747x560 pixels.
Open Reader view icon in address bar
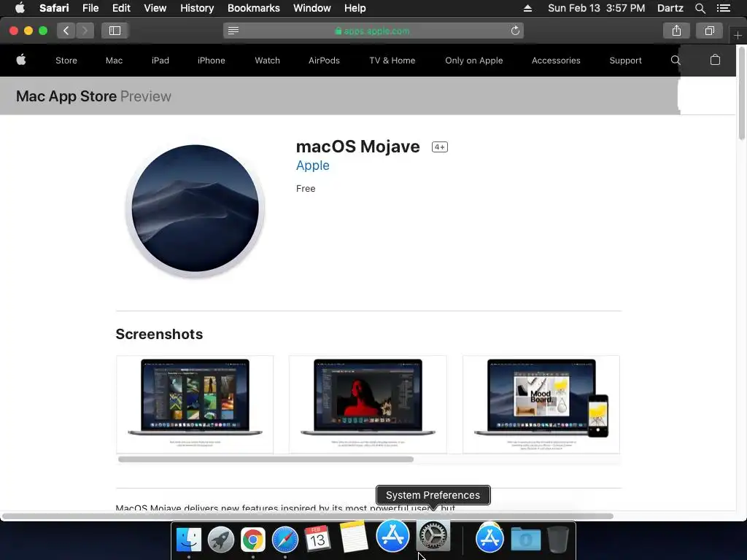point(233,31)
